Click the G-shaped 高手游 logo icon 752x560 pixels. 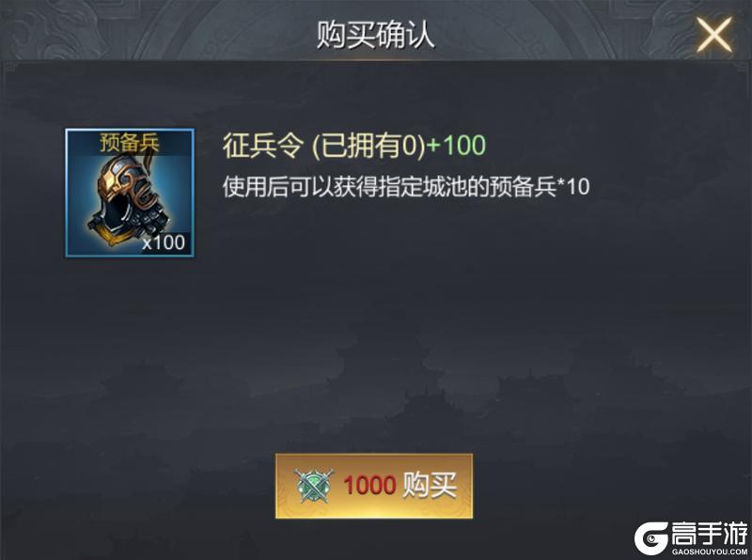[x=650, y=539]
